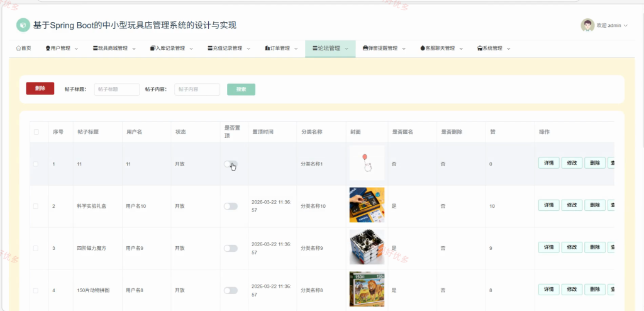This screenshot has width=644, height=311.
Task: Toggle pin-to-top switch for 四阶磁力魔方
Action: tap(230, 249)
